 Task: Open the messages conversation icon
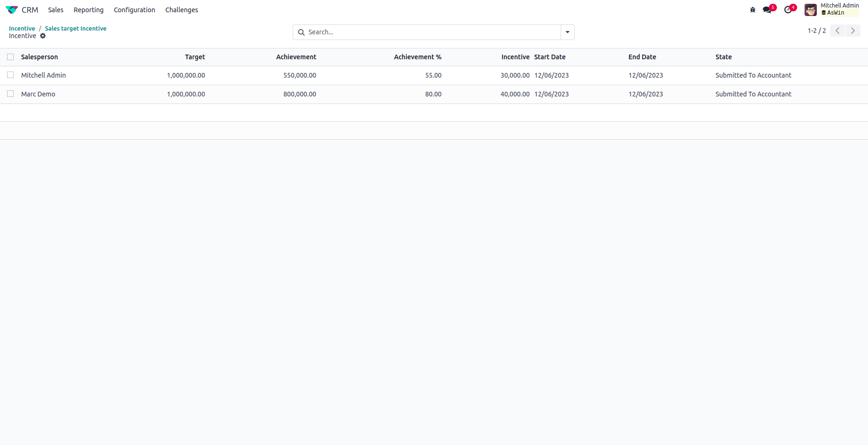(768, 10)
